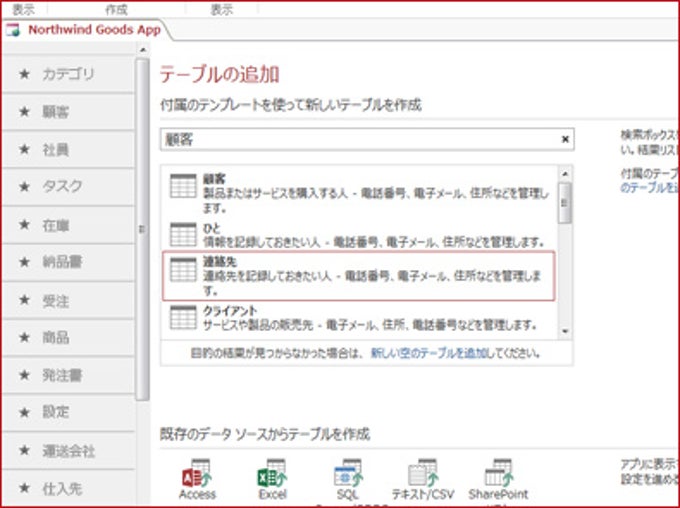Import a table from Excel
The image size is (680, 508).
(272, 479)
